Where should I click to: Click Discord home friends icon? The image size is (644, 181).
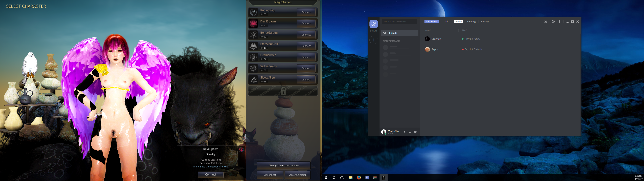point(373,24)
